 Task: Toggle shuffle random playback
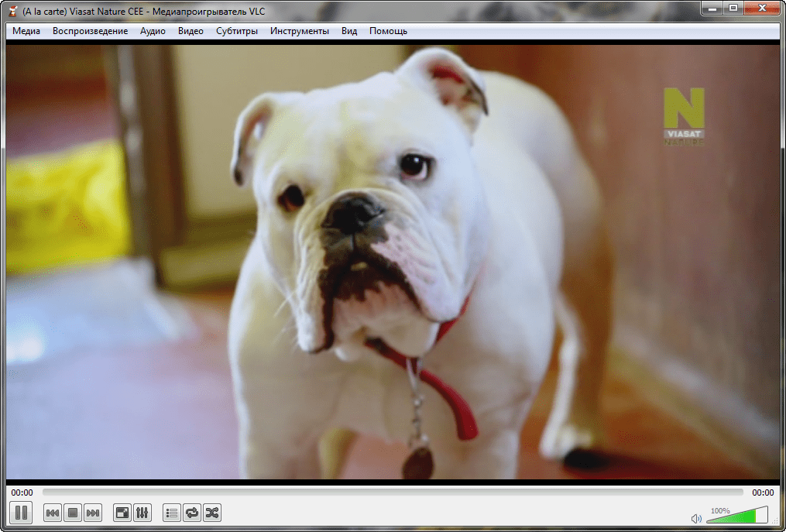pos(212,513)
